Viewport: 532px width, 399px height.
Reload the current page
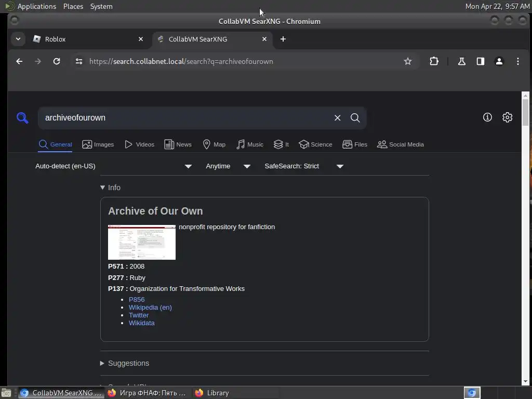[56, 61]
